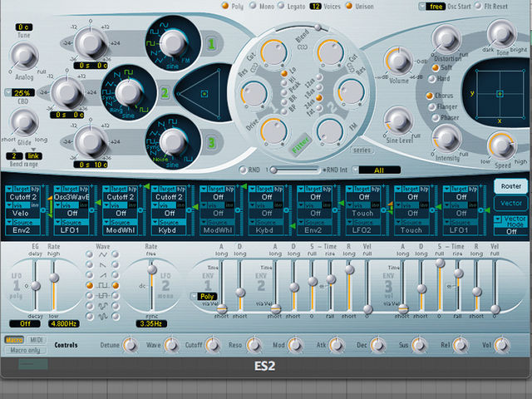The image size is (532, 399).
Task: Click the Macro only button
Action: [25, 350]
